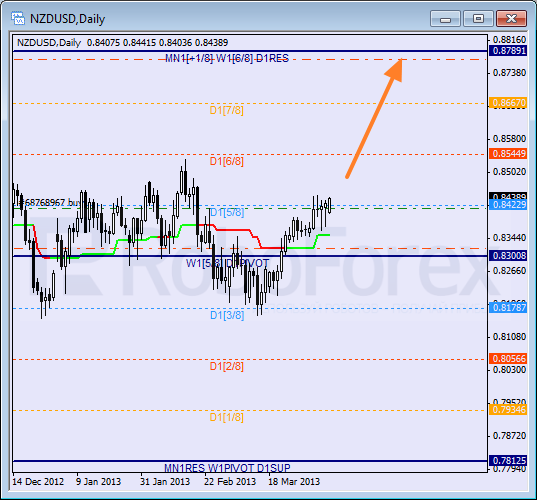This screenshot has width=537, height=500.
Task: Select the 0.84229 price level tag
Action: click(508, 205)
